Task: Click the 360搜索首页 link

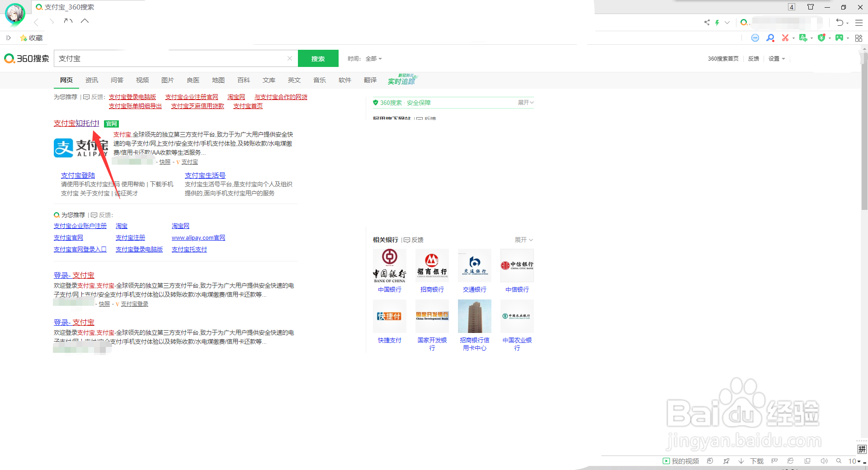Action: (x=723, y=59)
